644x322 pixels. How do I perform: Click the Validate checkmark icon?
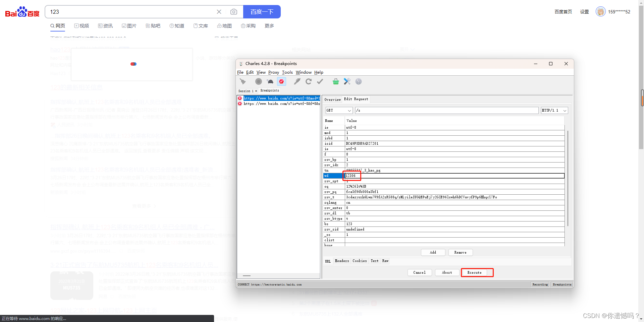click(x=320, y=81)
